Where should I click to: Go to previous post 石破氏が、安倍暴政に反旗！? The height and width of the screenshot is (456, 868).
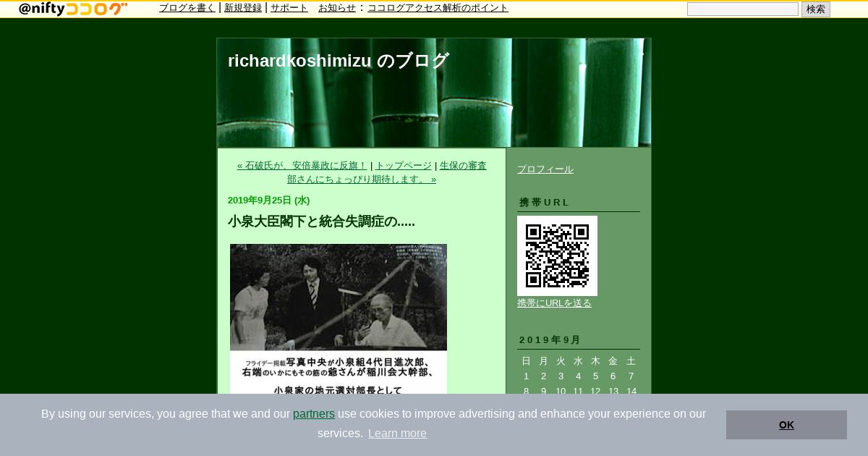(302, 166)
